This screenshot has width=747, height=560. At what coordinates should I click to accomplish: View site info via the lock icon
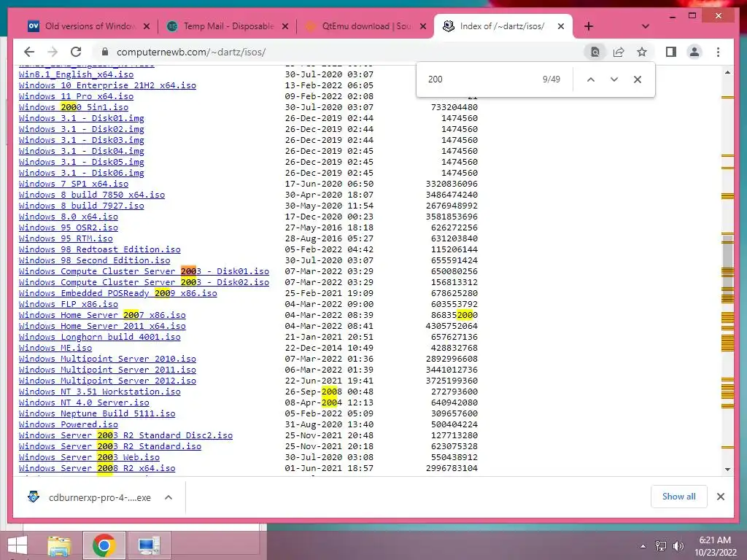(x=105, y=52)
